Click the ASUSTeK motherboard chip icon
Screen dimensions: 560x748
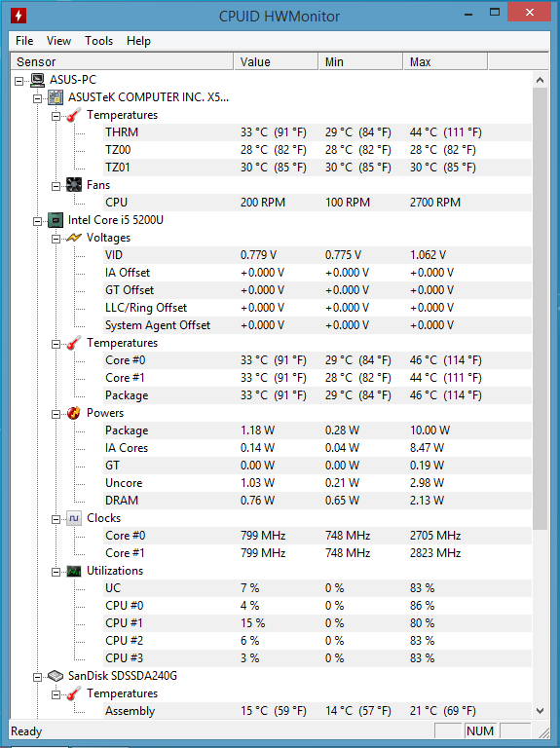[56, 97]
